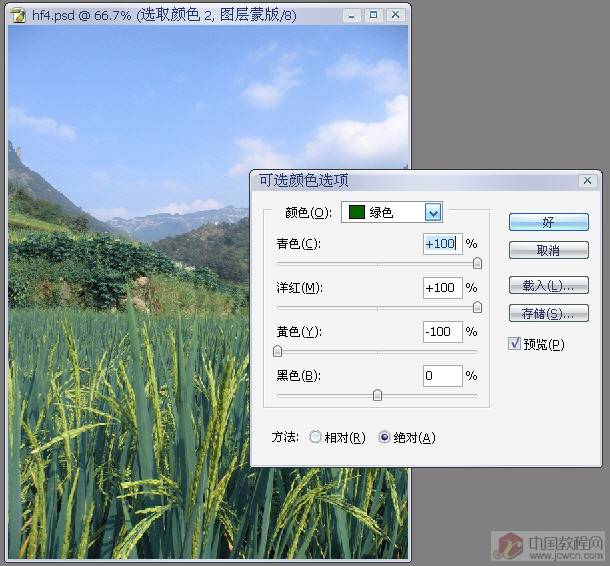The width and height of the screenshot is (610, 566).
Task: Close the 可选颜色选项 dialog with X
Action: point(587,181)
